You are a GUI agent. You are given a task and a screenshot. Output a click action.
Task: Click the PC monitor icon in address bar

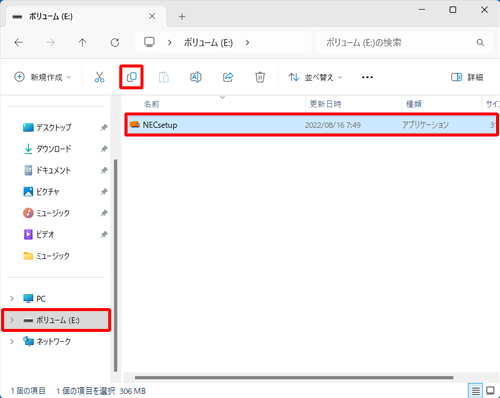point(149,42)
